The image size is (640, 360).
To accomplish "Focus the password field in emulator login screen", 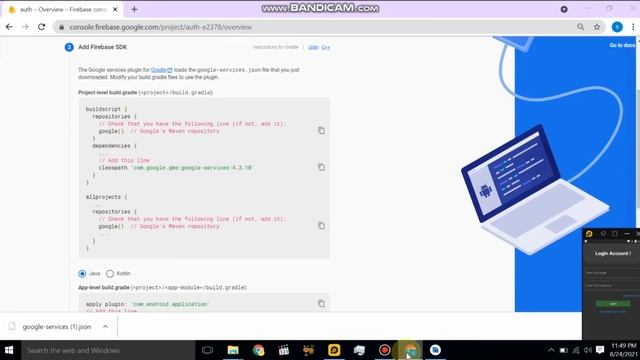I will pos(612,286).
